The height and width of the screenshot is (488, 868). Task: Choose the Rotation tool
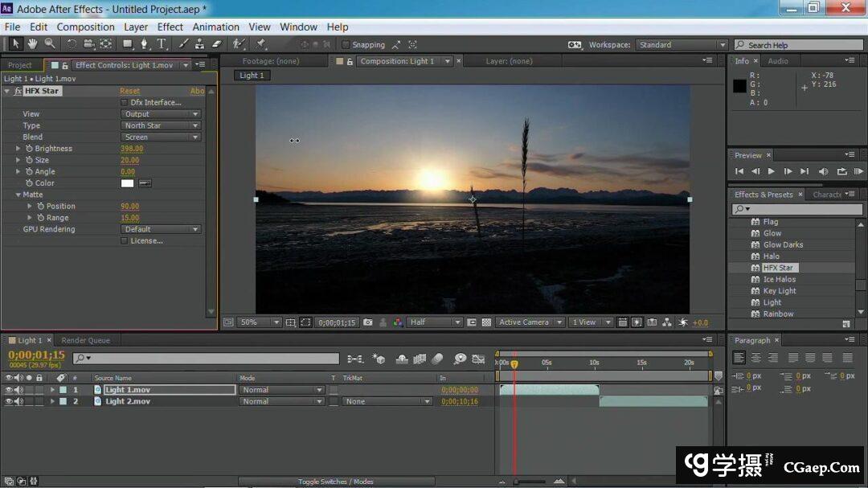tap(72, 44)
